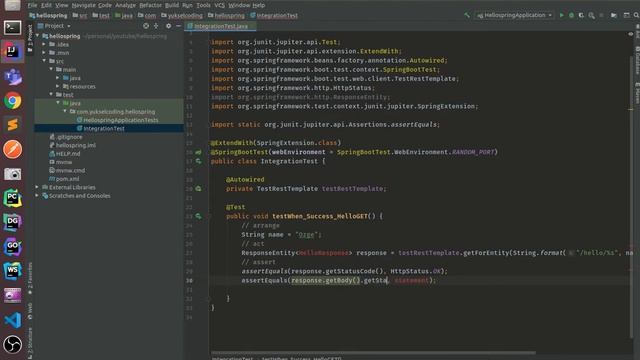Run with coverage icon in toolbar
Image resolution: width=640 pixels, height=360 pixels.
point(581,15)
